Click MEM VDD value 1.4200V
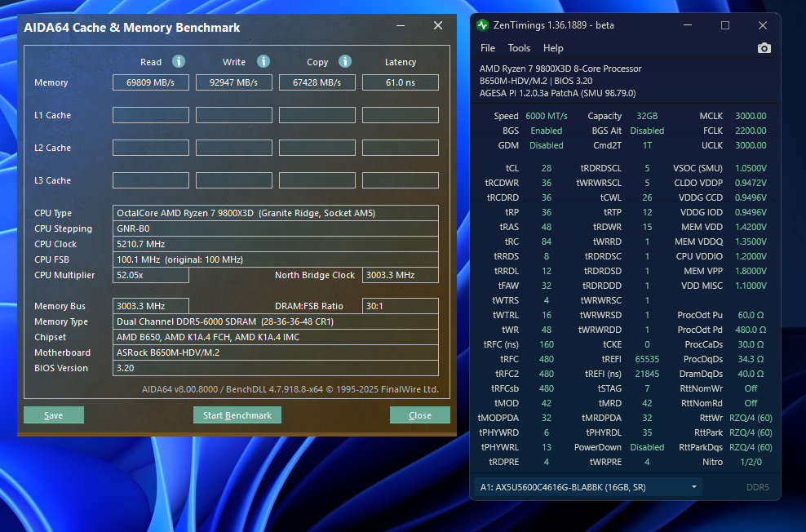This screenshot has height=532, width=806. (x=751, y=227)
